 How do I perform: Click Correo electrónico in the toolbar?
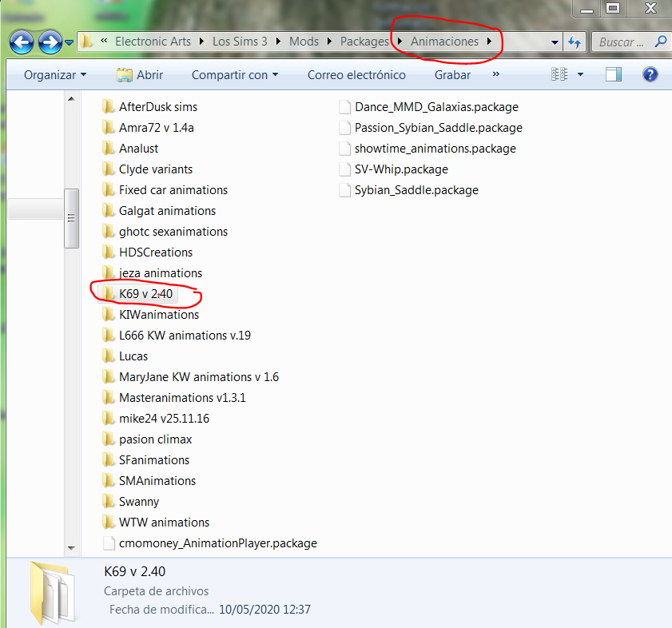[x=356, y=75]
